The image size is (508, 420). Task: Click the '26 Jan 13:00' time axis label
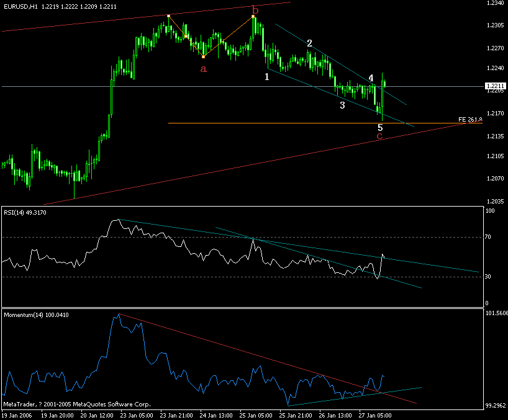[335, 416]
